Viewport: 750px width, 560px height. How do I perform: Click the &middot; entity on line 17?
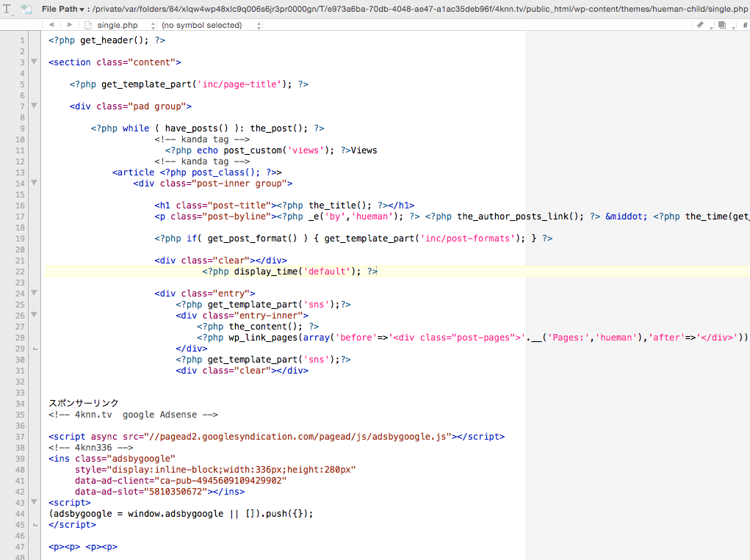[x=626, y=217]
